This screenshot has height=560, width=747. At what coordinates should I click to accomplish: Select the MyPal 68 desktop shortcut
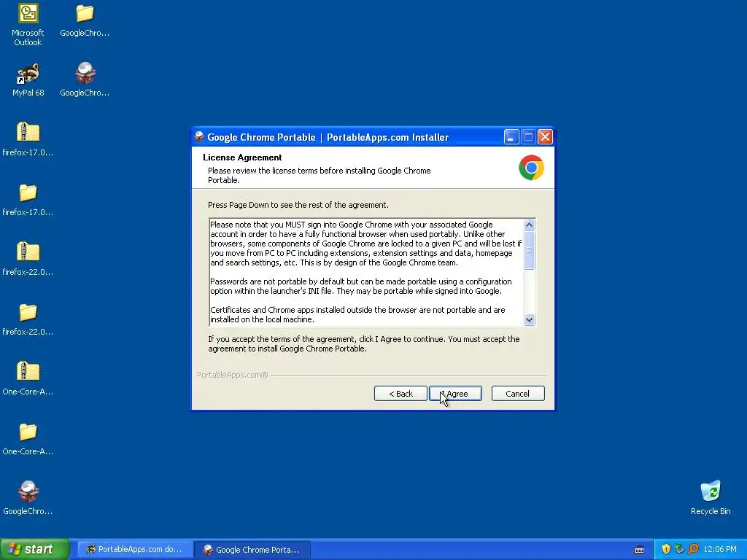click(x=28, y=79)
